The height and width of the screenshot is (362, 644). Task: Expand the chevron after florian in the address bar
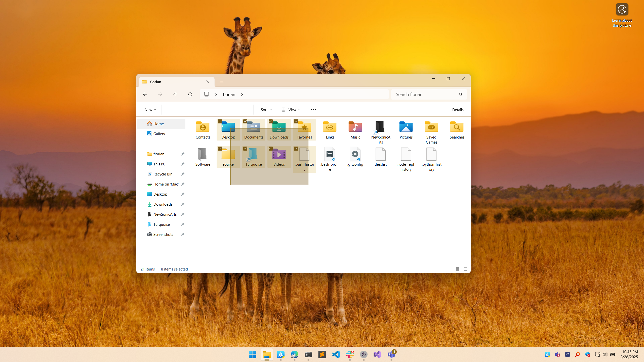(242, 95)
